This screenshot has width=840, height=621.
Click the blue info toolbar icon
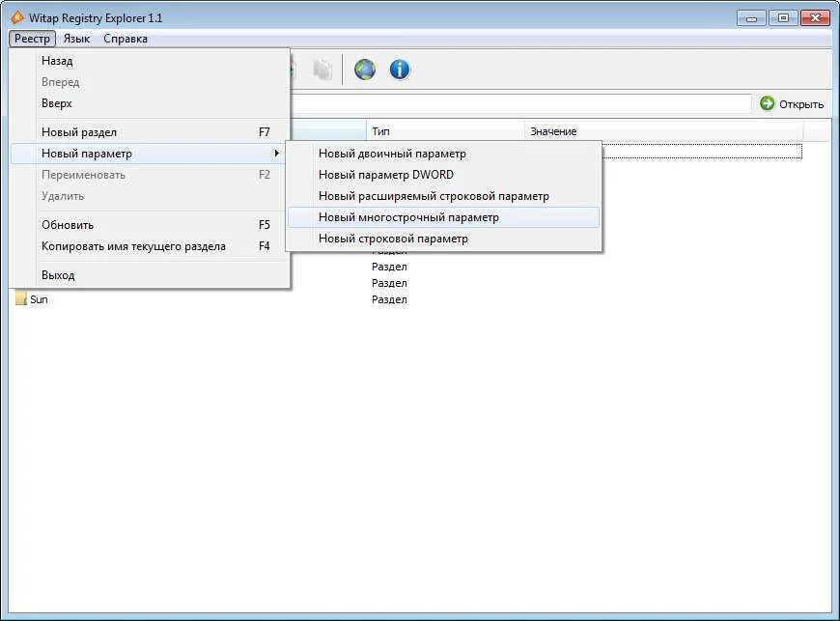point(400,70)
